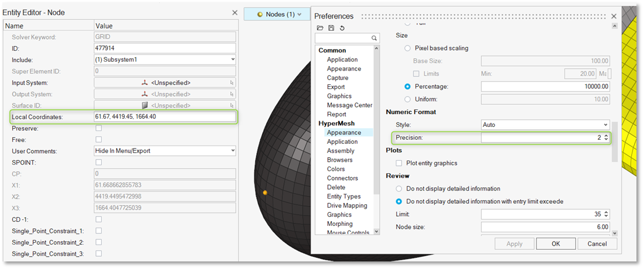Click the Input System selector arrow icon
This screenshot has height=269, width=644.
[x=232, y=83]
